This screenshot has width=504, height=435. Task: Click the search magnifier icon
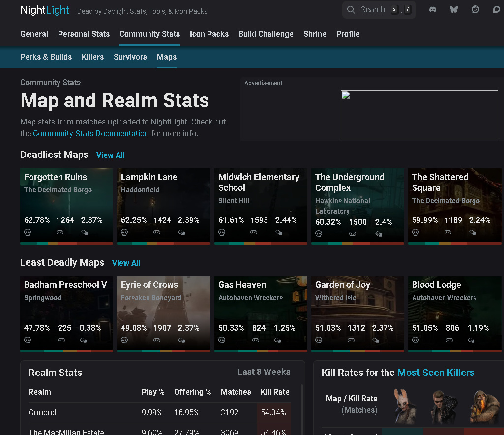coord(351,10)
